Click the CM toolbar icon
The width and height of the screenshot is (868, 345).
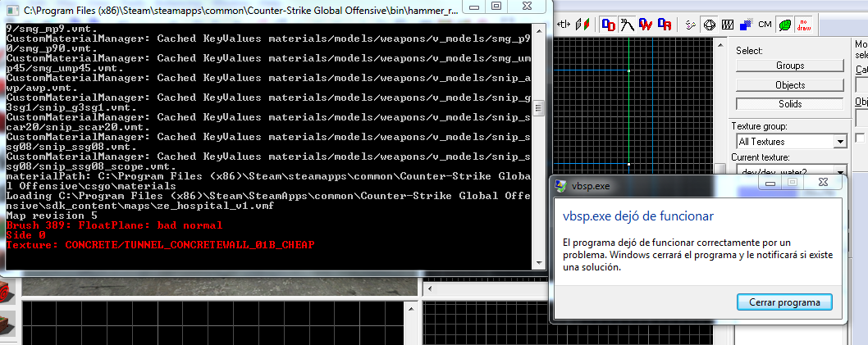click(x=765, y=25)
